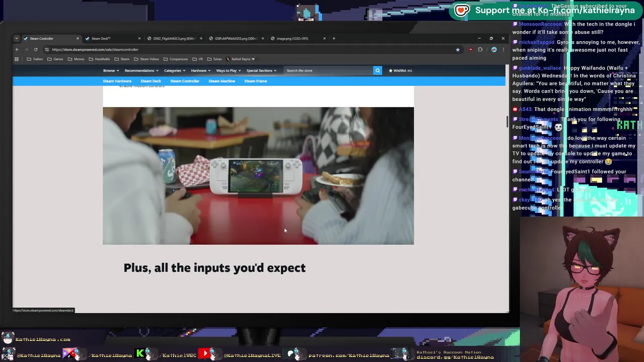Close the Steam Controller tab
Screen dimensions: 644x362
(77, 38)
